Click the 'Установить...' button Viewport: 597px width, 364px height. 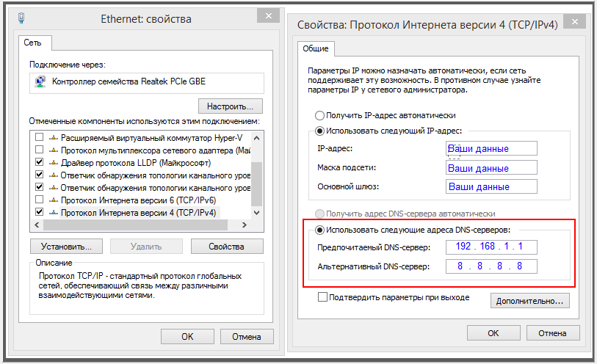[x=66, y=246]
